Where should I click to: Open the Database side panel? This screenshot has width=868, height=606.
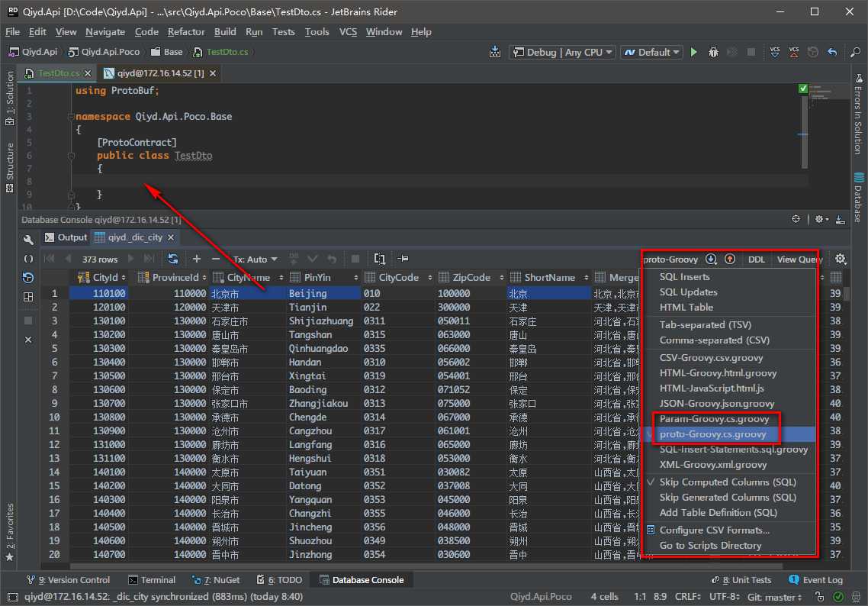pos(858,197)
